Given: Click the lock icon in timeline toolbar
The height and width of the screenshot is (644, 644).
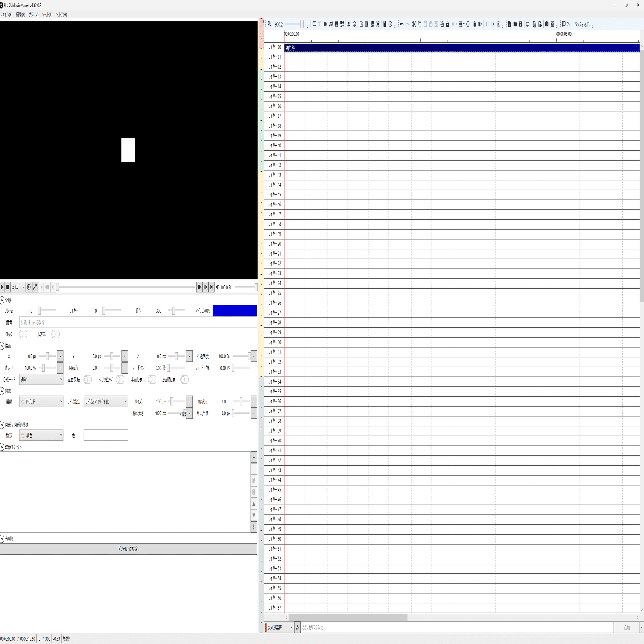Looking at the screenshot, I should click(x=448, y=24).
